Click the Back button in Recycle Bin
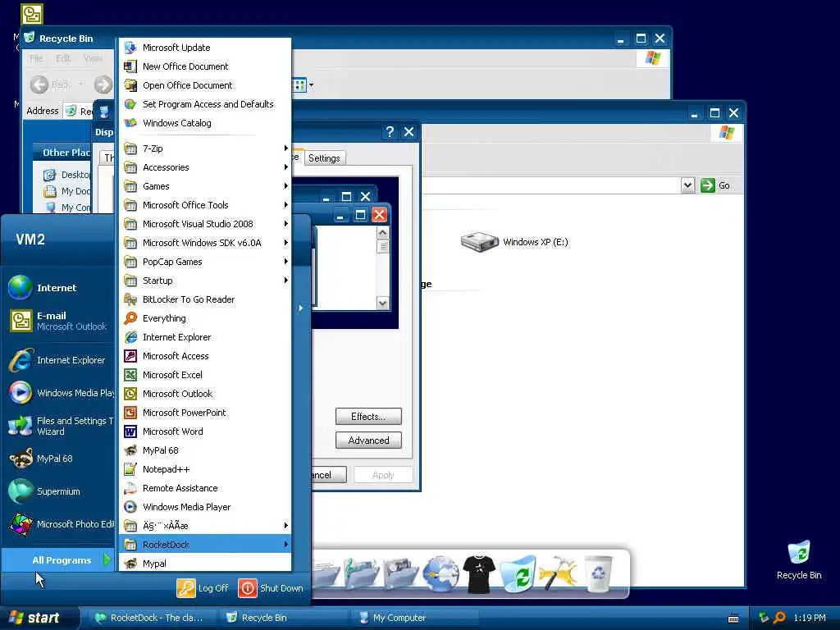Image resolution: width=840 pixels, height=630 pixels. pyautogui.click(x=51, y=84)
